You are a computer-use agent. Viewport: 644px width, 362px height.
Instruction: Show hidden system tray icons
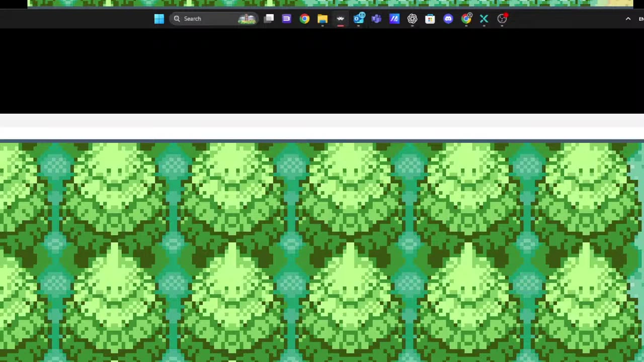coord(628,19)
